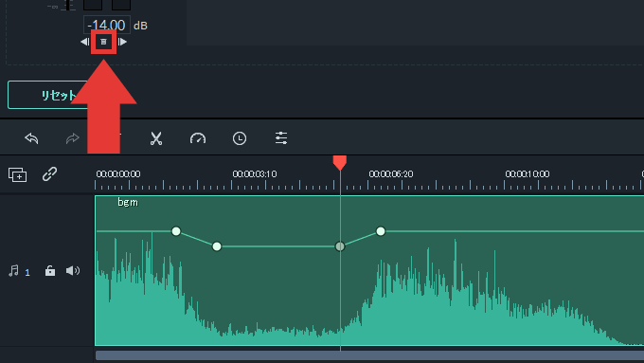Select the bgm audio clip label
644x363 pixels.
tap(128, 202)
